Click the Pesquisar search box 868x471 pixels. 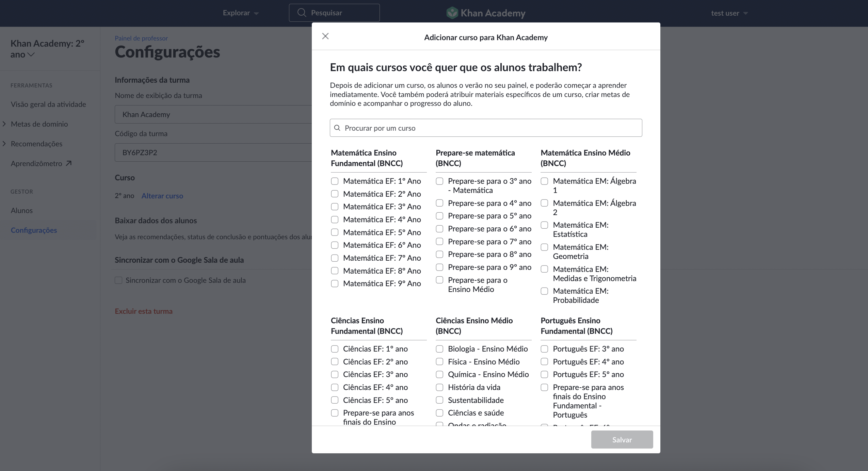[x=334, y=13]
